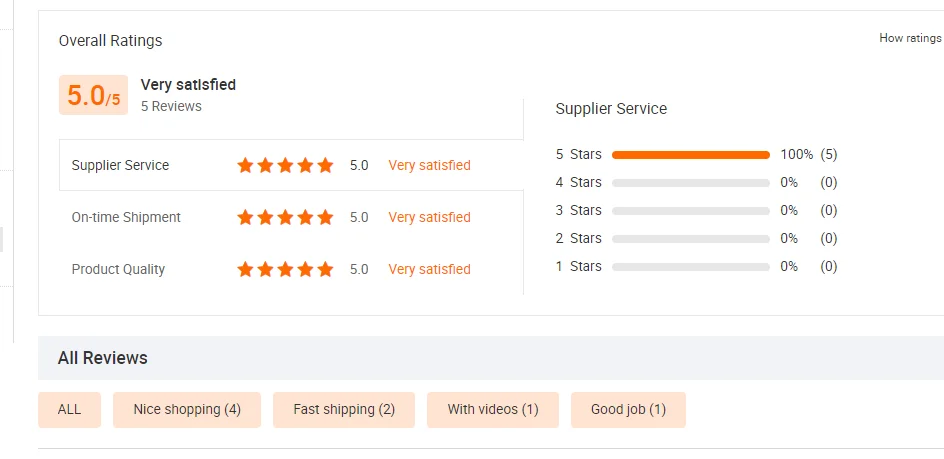Show Fast shipping (2) reviews

pos(344,410)
